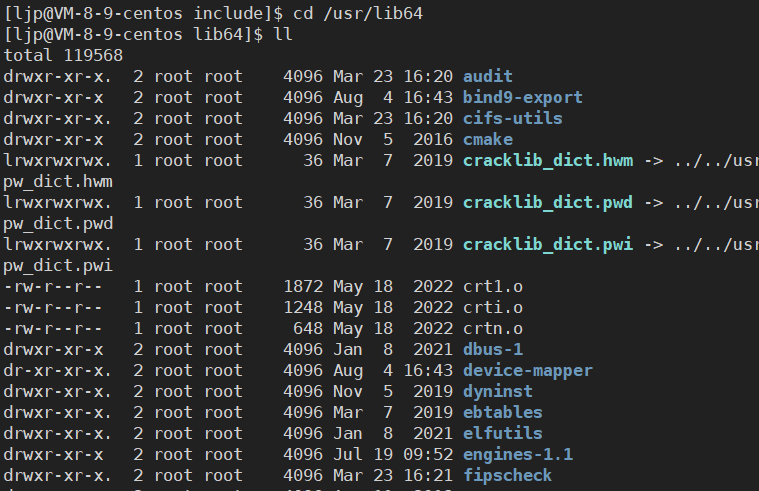Click the audit directory name
The height and width of the screenshot is (491, 759).
[488, 76]
